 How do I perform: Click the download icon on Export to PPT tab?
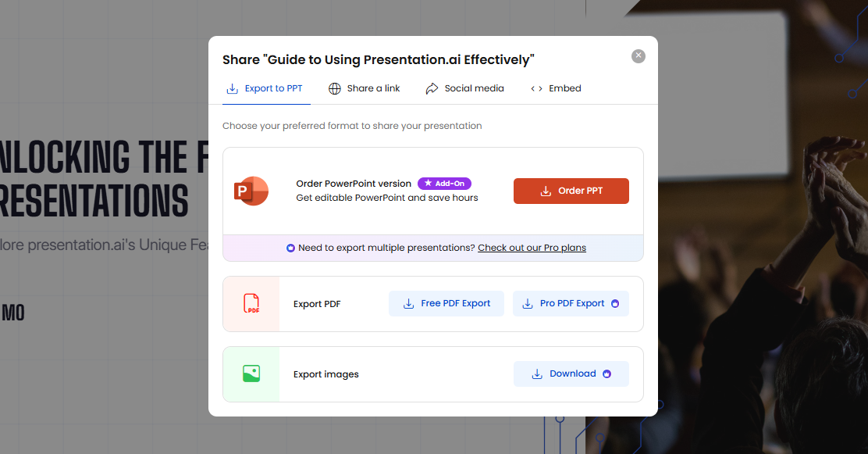coord(232,88)
